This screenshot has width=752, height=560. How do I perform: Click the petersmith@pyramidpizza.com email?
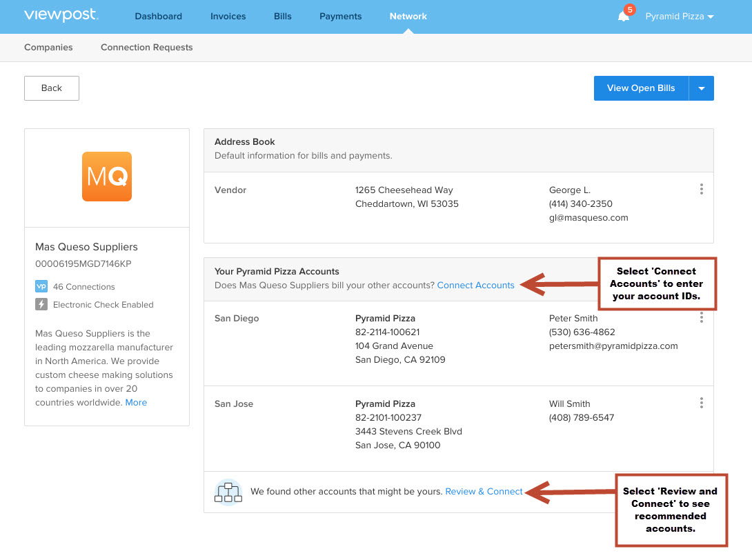click(x=613, y=346)
